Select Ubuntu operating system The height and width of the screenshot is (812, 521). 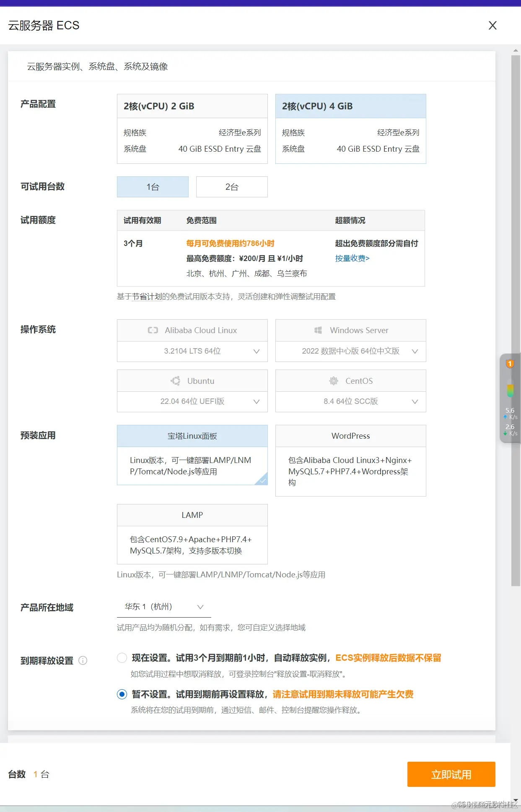point(192,381)
